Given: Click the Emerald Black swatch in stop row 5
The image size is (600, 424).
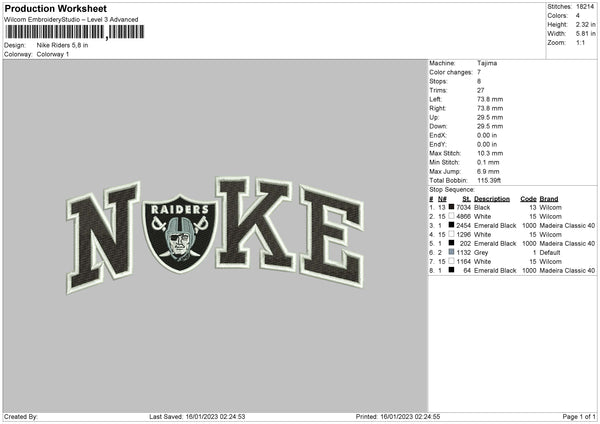Looking at the screenshot, I should 452,243.
